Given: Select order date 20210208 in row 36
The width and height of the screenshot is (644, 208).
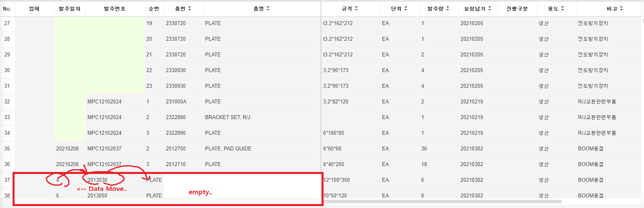Looking at the screenshot, I should (67, 164).
